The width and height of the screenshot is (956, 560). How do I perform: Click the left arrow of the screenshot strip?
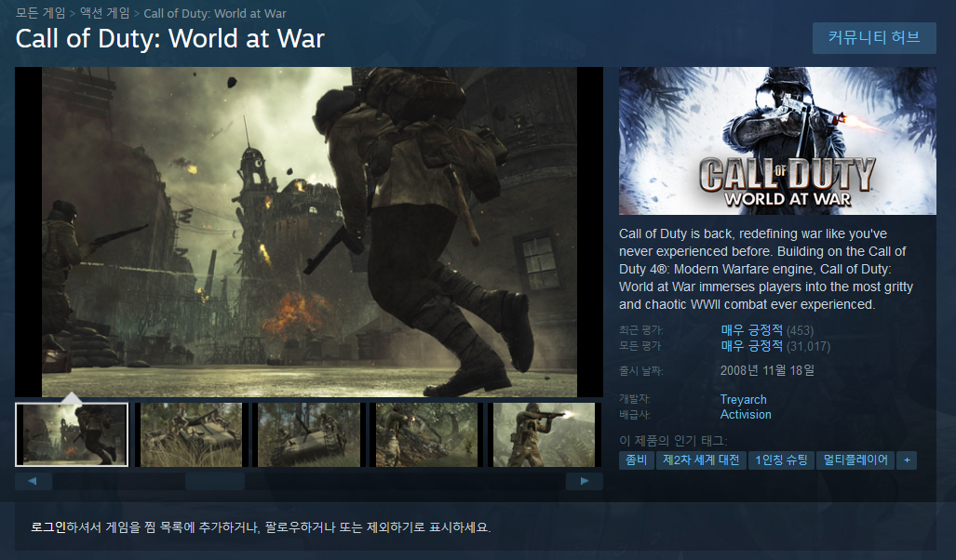(x=33, y=481)
